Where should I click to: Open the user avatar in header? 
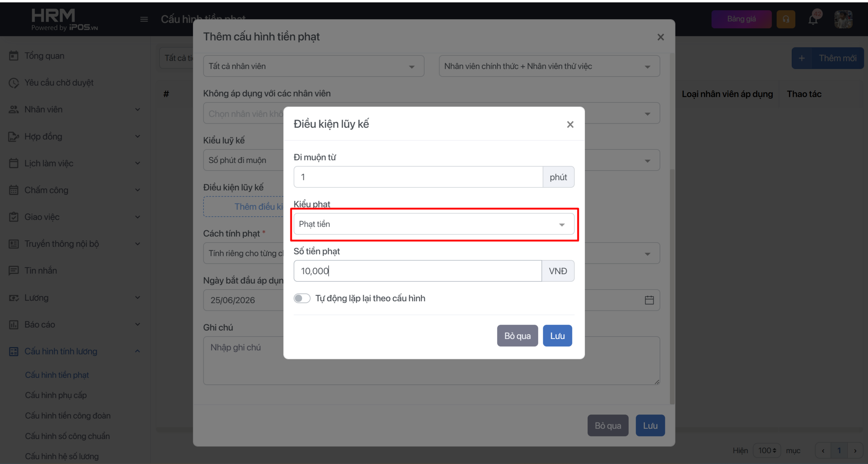pos(843,19)
